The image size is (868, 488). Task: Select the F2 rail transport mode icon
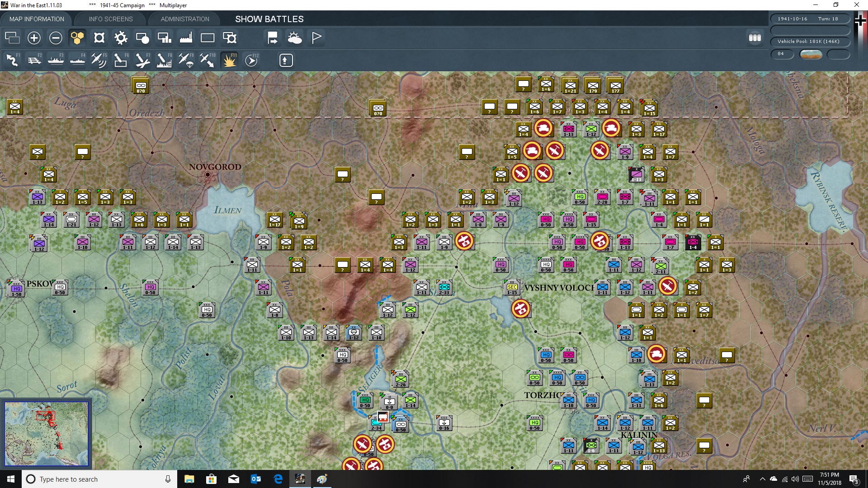pyautogui.click(x=34, y=60)
